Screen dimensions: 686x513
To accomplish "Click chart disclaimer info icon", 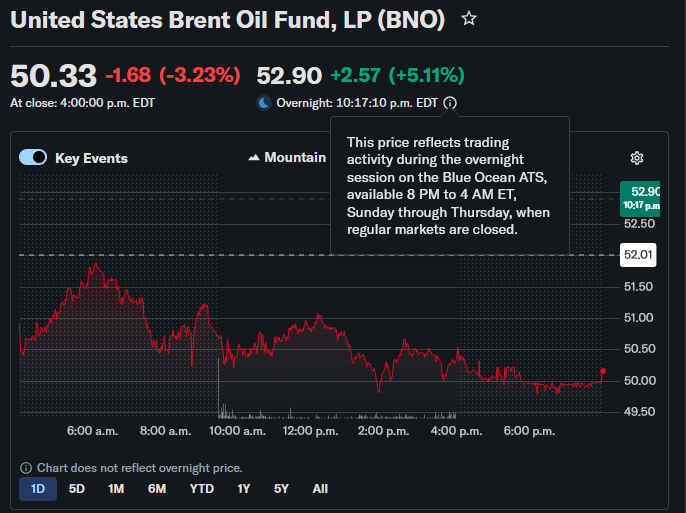I will click(x=26, y=468).
